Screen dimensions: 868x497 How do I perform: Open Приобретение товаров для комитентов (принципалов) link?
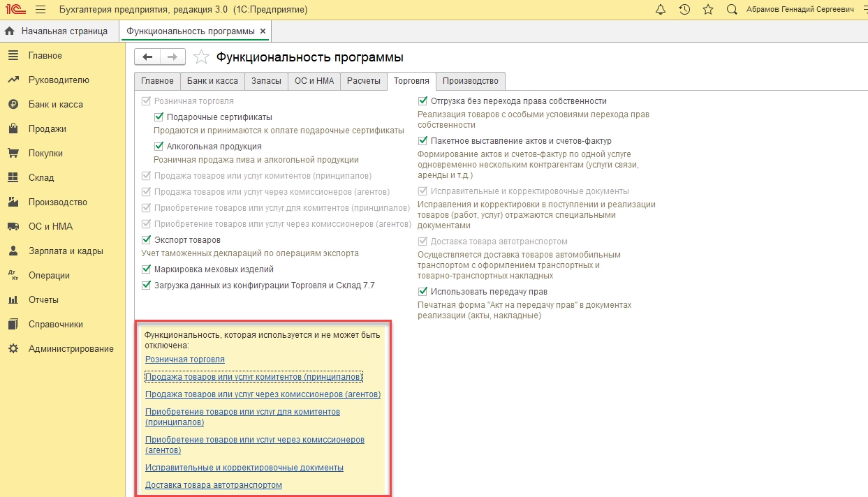[242, 417]
